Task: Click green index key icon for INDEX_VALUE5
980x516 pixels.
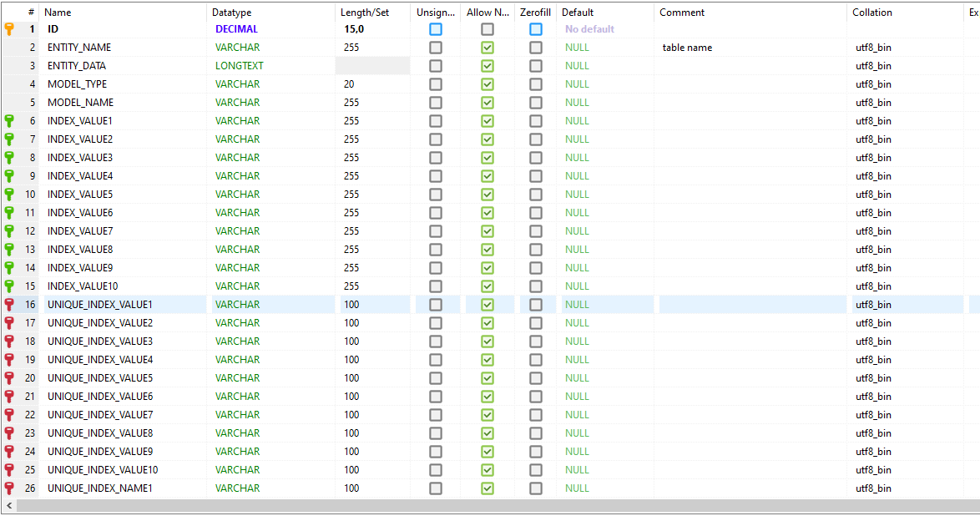Action: coord(9,195)
